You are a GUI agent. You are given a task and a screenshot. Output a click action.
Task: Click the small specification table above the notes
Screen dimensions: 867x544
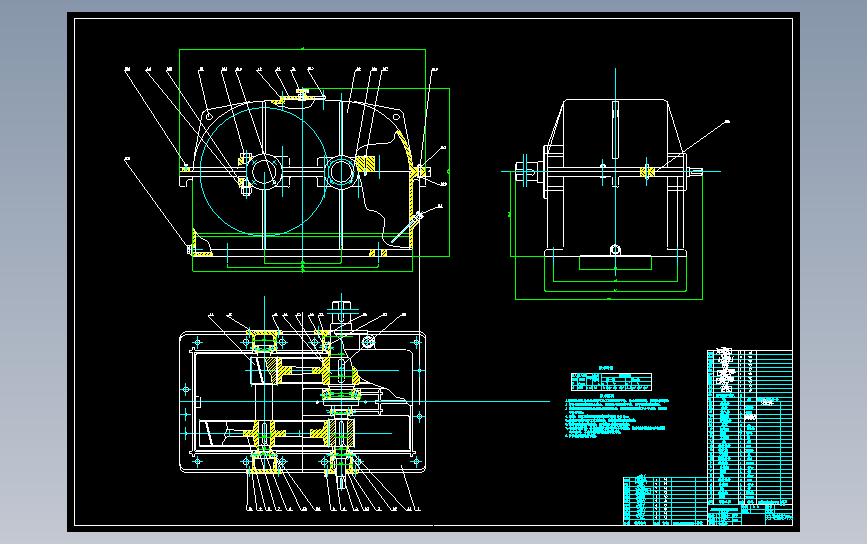tap(611, 381)
